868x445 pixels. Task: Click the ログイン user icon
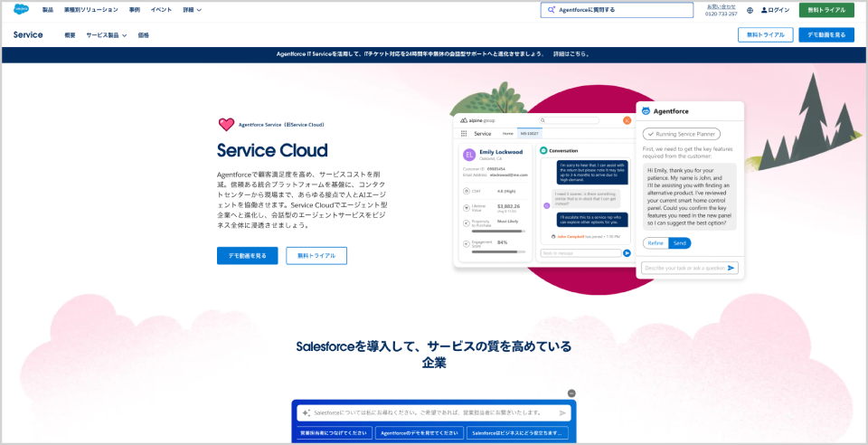(x=765, y=10)
